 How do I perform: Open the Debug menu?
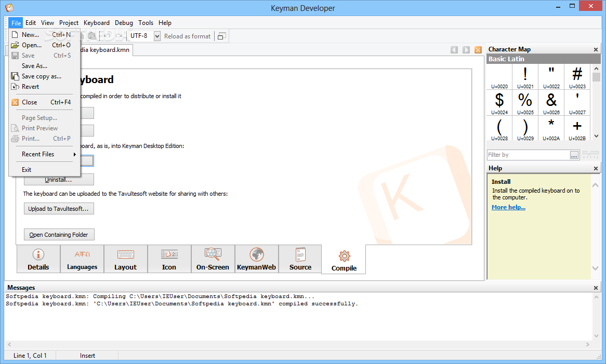point(124,23)
